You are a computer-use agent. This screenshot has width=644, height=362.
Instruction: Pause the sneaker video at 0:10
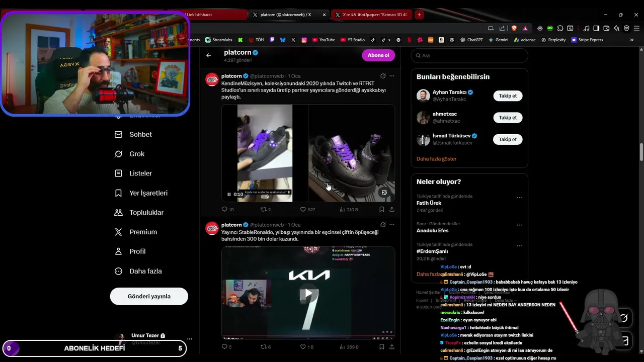click(229, 194)
